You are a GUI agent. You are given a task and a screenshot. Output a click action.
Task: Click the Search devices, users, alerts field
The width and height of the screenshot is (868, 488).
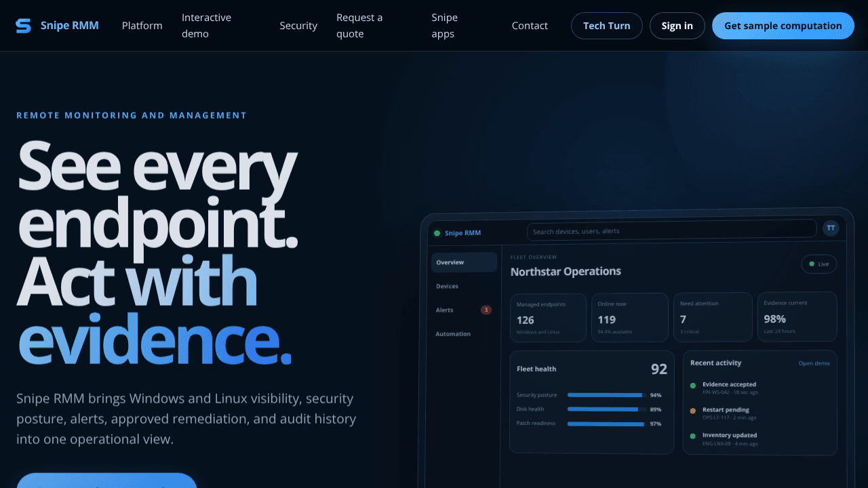(672, 230)
